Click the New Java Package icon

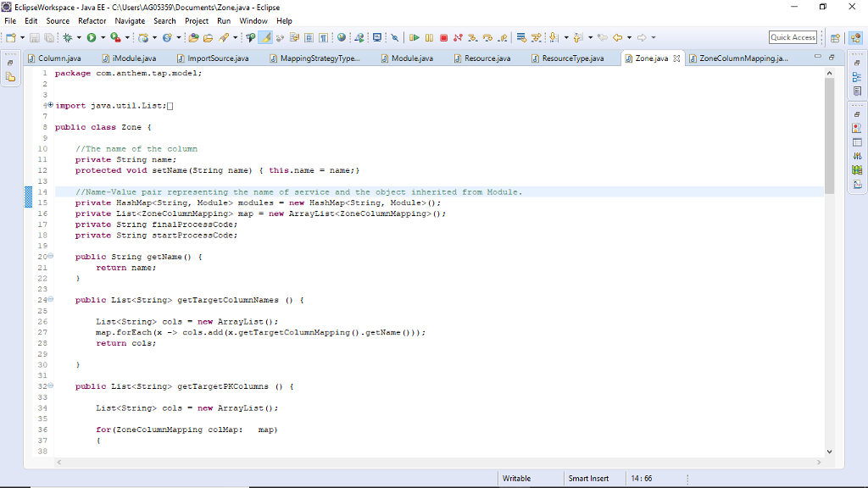point(143,37)
